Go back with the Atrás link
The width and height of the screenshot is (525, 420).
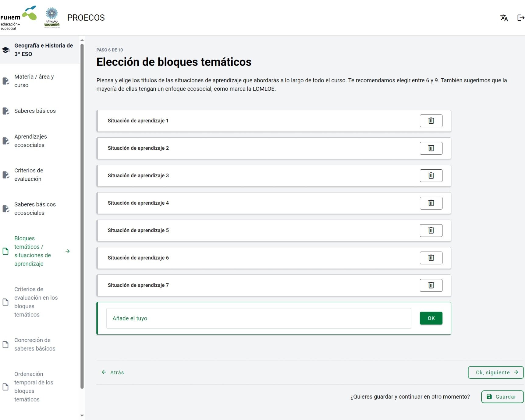click(x=113, y=372)
